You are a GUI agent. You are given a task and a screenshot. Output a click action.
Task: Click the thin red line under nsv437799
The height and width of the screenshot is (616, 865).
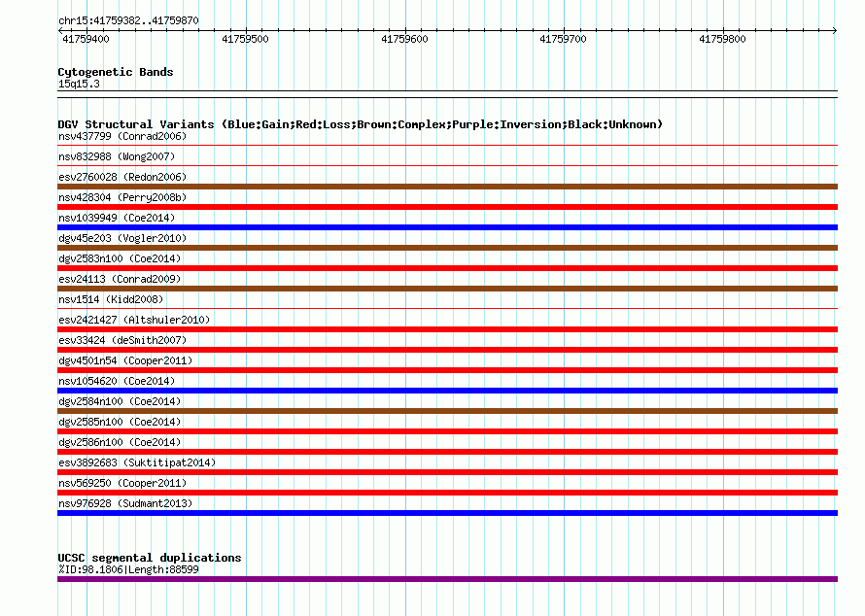(x=447, y=146)
